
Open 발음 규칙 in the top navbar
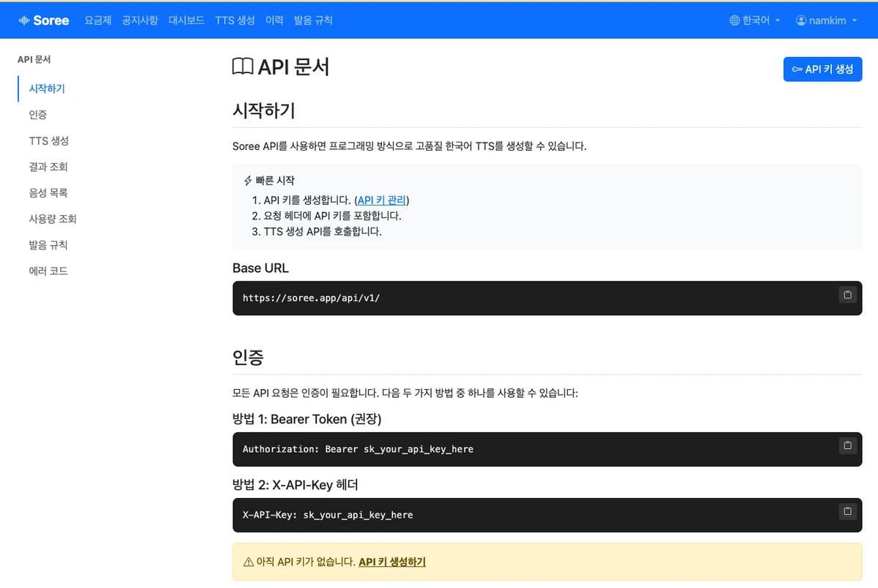[x=313, y=20]
